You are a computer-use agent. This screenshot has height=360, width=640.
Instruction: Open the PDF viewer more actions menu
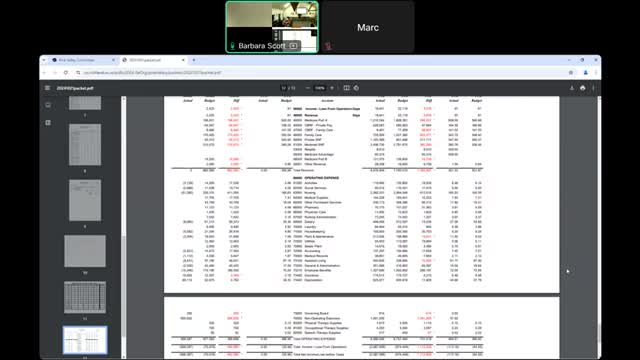pos(593,88)
